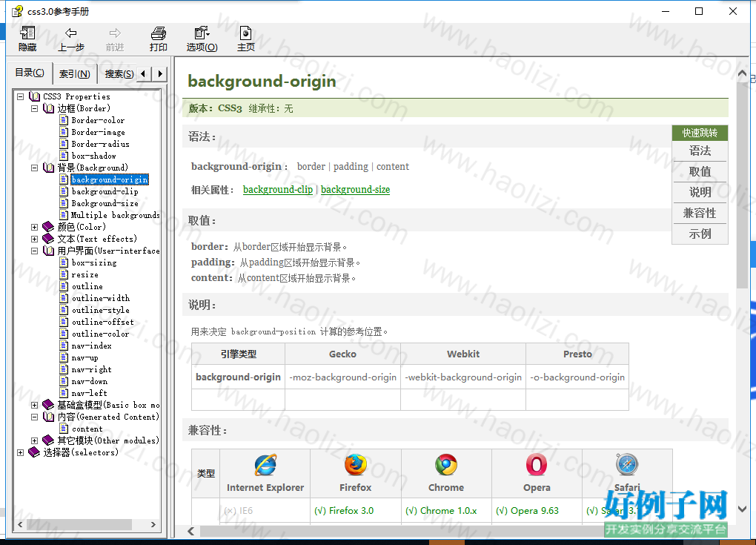Click the Safari browser icon
This screenshot has height=545, width=756.
627,465
